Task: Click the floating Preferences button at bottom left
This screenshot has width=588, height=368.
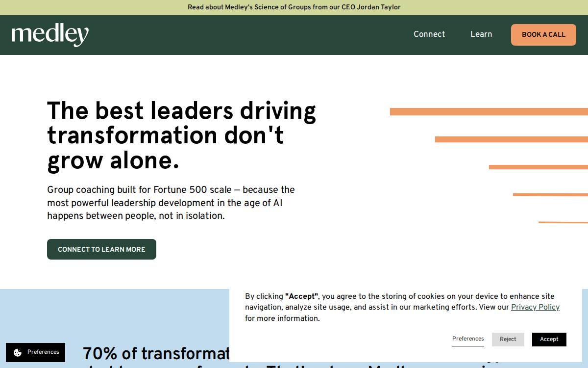Action: [36, 352]
